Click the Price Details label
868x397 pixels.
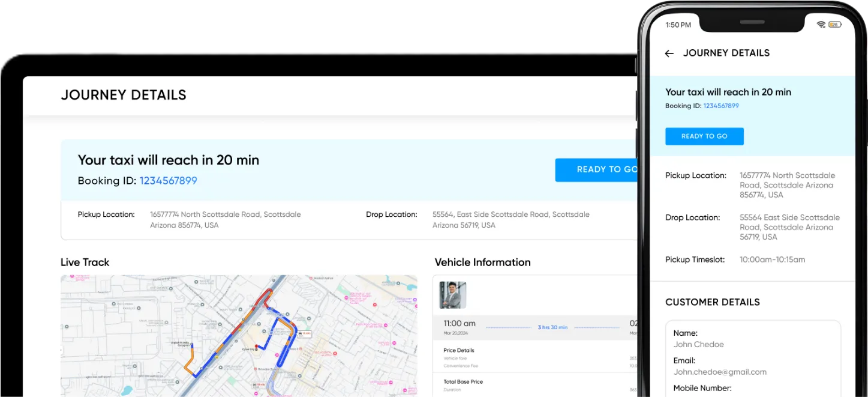[x=459, y=350]
